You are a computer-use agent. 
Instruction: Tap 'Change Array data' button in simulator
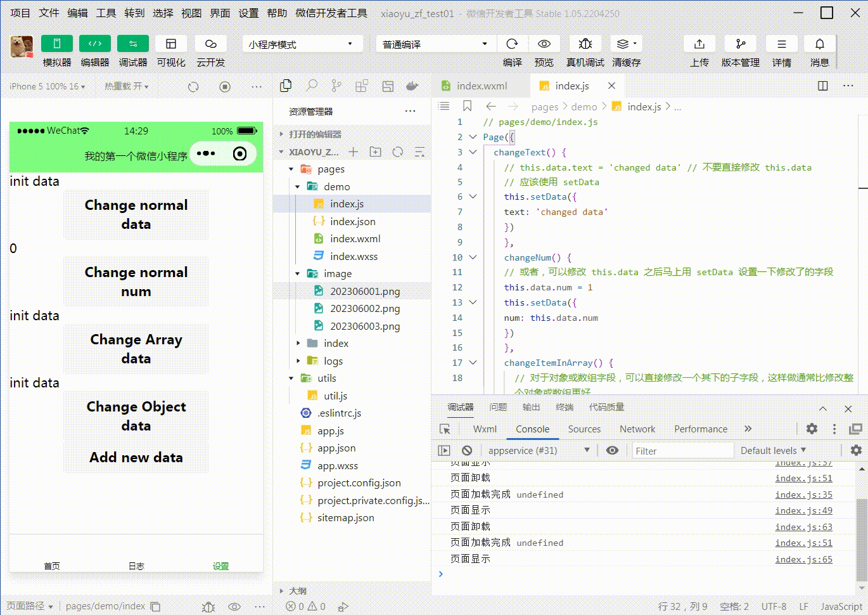pos(136,349)
